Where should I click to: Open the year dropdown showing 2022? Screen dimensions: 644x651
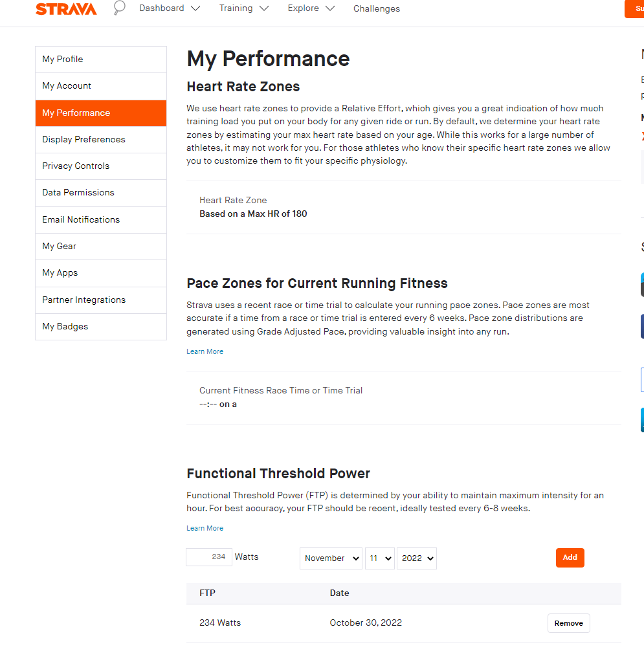pos(416,558)
